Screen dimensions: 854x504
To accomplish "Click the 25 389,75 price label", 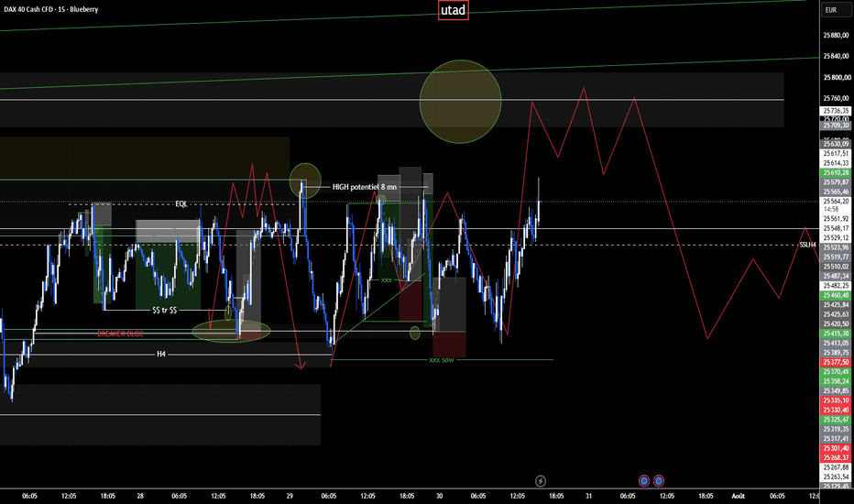I will coord(836,353).
